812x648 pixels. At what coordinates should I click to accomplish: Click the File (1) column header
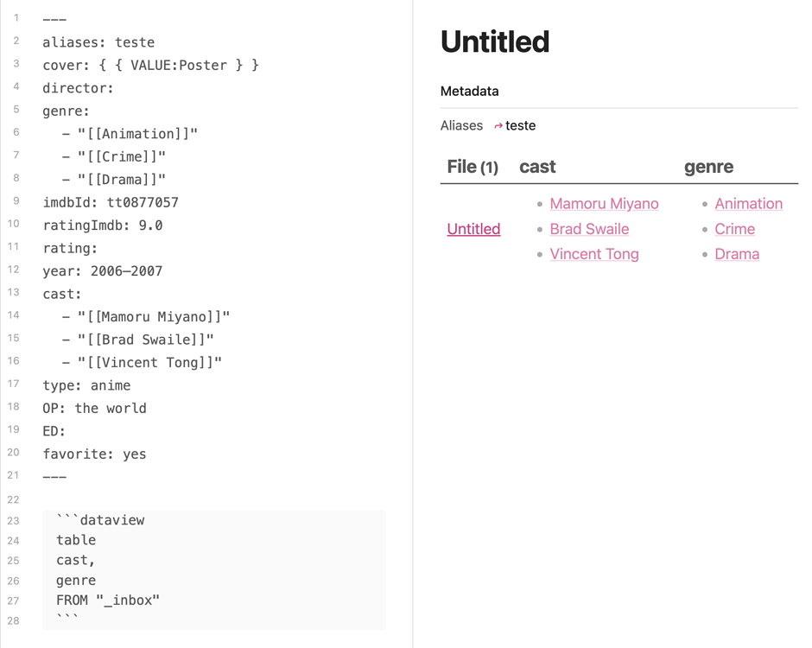click(473, 167)
